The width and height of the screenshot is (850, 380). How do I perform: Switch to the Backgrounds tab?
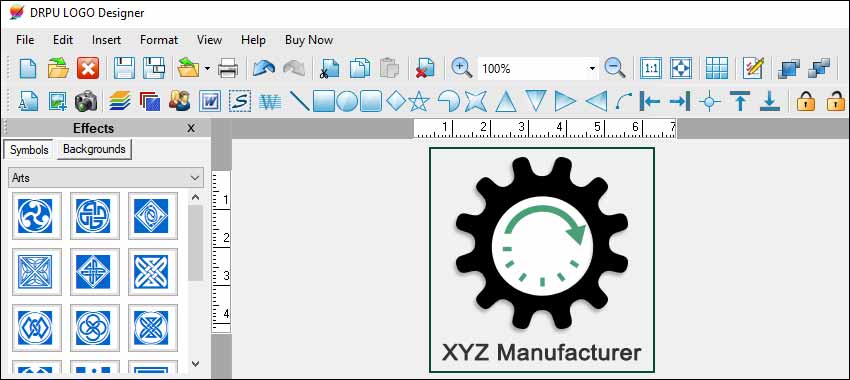(x=94, y=149)
